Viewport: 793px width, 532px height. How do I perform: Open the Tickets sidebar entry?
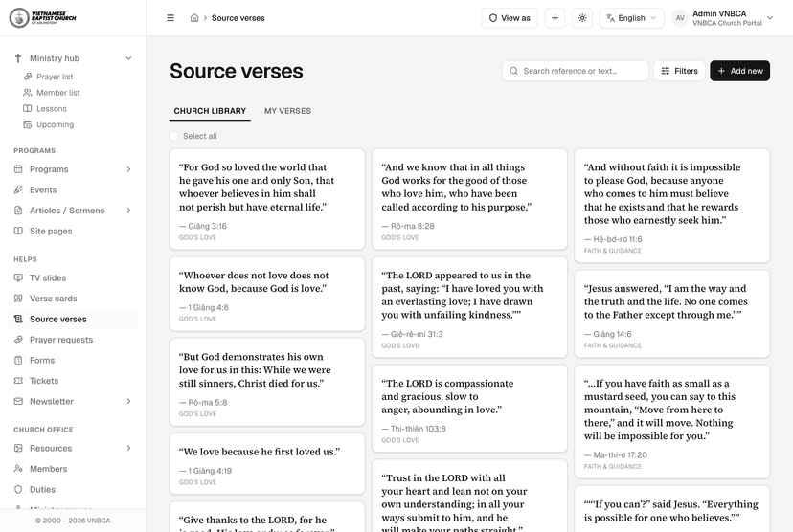coord(44,381)
